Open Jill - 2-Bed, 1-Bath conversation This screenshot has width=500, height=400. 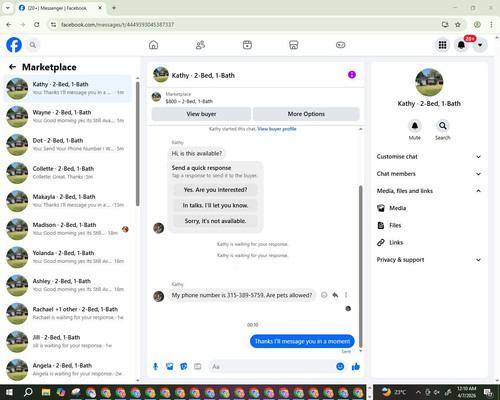(x=67, y=341)
